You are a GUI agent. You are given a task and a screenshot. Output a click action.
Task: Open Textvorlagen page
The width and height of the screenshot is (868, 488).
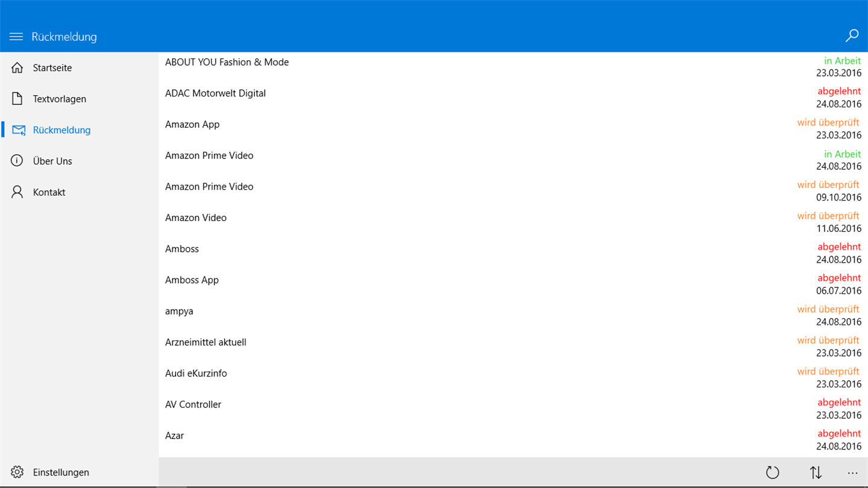tap(79, 99)
